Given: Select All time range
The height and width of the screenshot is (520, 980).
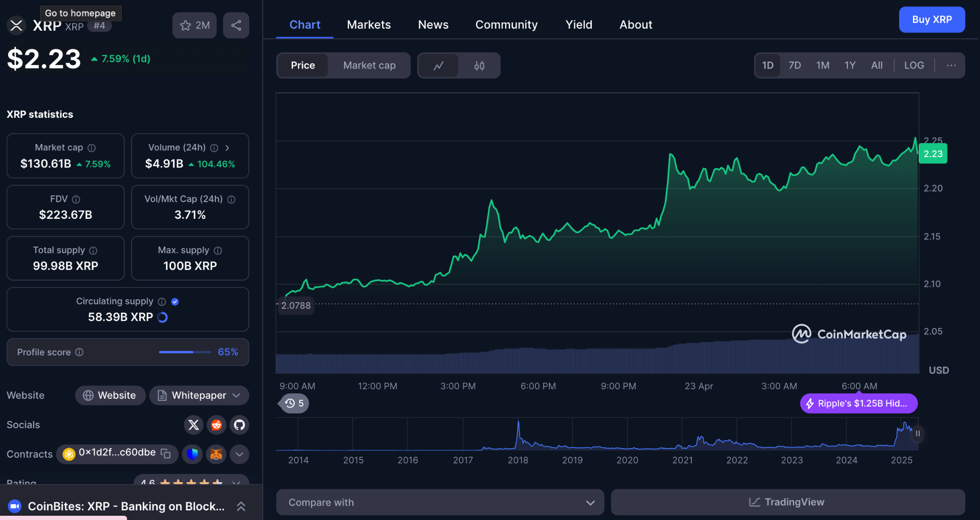Looking at the screenshot, I should (877, 66).
